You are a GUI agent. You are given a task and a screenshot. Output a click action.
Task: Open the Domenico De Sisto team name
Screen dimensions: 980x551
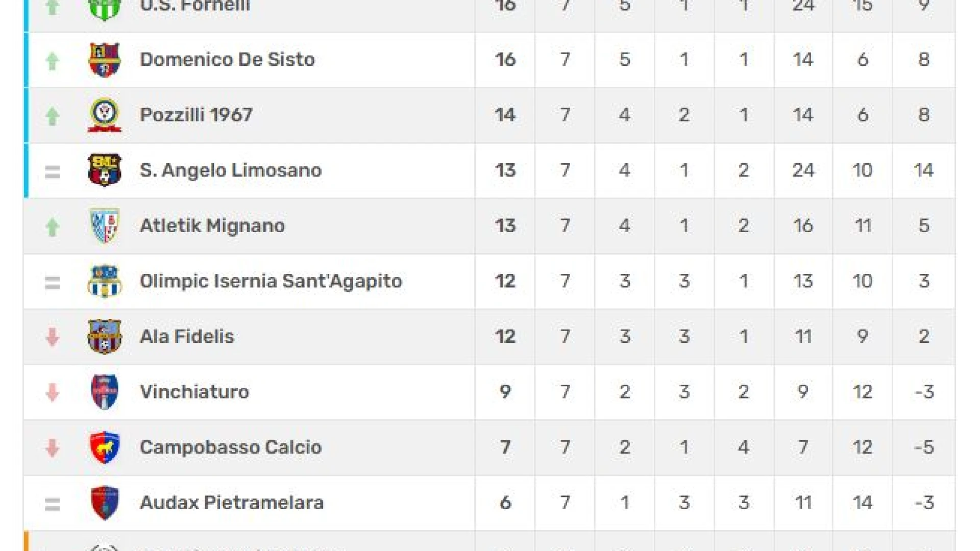(227, 60)
